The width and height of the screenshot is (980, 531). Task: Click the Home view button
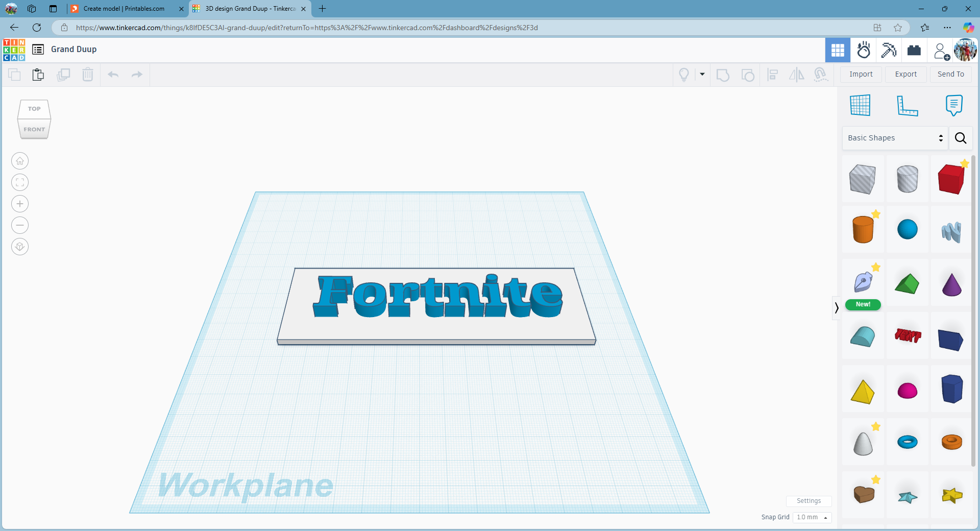20,161
